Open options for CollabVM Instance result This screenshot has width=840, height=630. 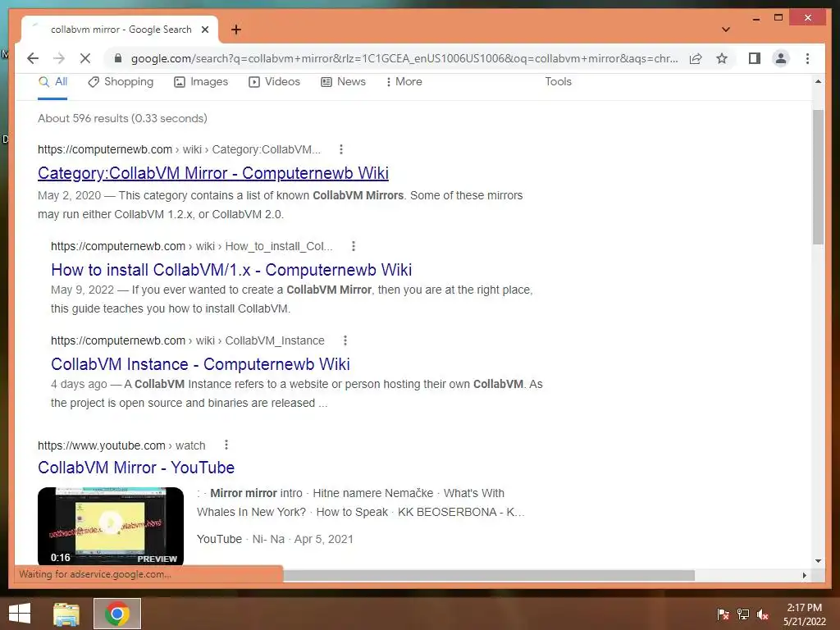pyautogui.click(x=345, y=340)
